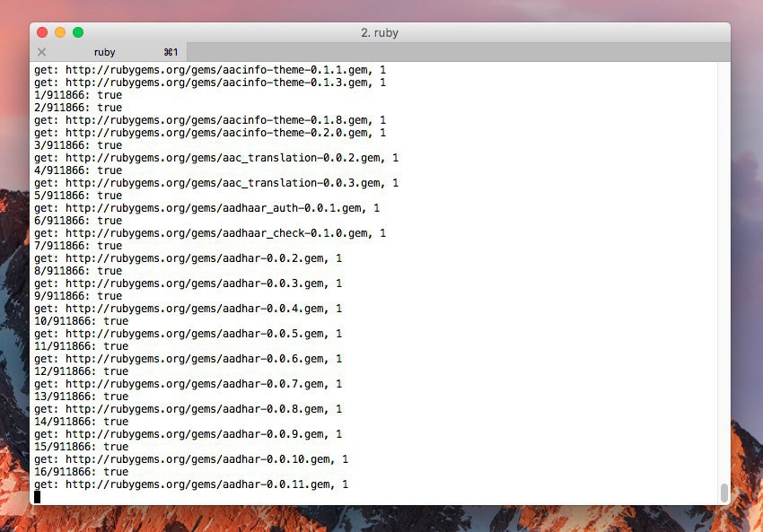Image resolution: width=763 pixels, height=532 pixels.
Task: Click the line ending aacinfo-theme-0.1.3.gem, 1
Action: (210, 83)
